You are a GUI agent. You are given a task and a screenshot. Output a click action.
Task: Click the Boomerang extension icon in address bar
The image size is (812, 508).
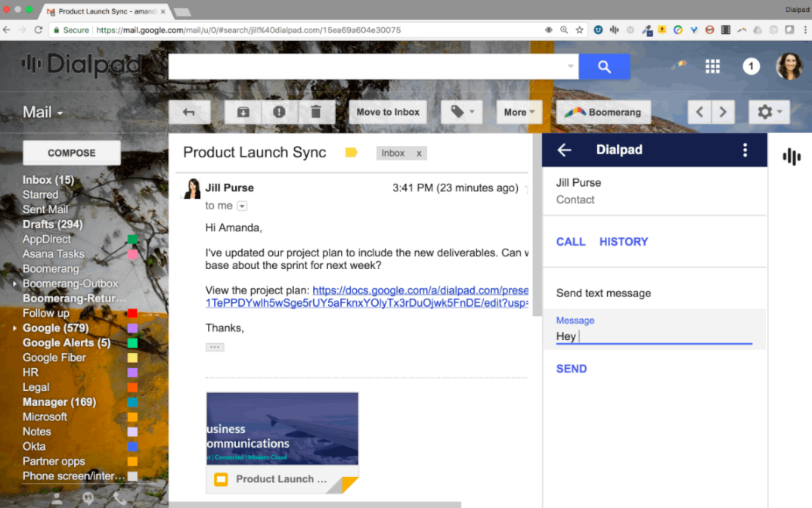[742, 29]
